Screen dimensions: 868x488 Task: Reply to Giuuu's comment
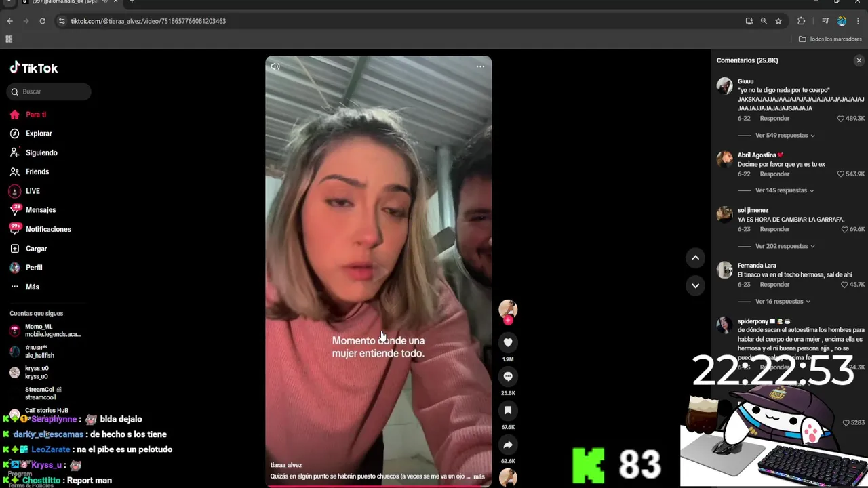(774, 119)
